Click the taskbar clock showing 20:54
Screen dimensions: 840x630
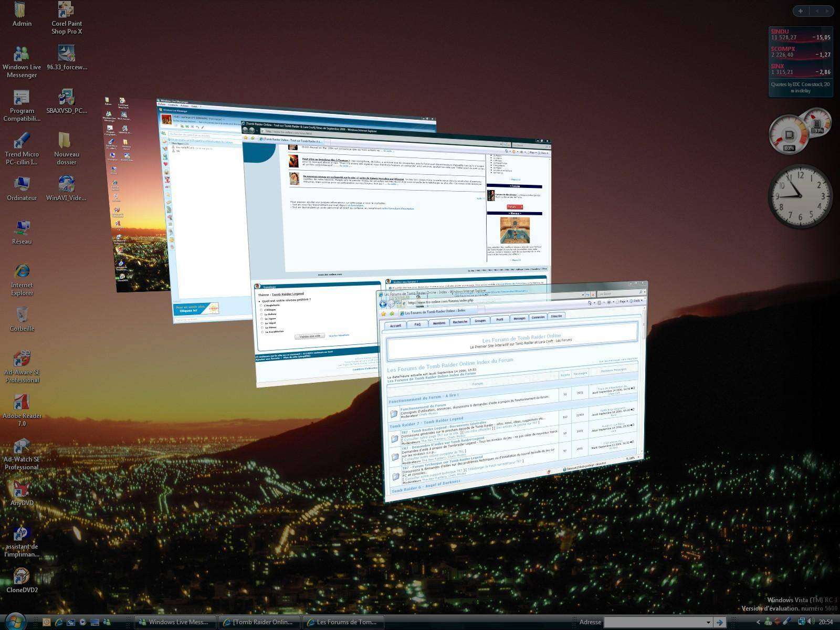tap(826, 622)
